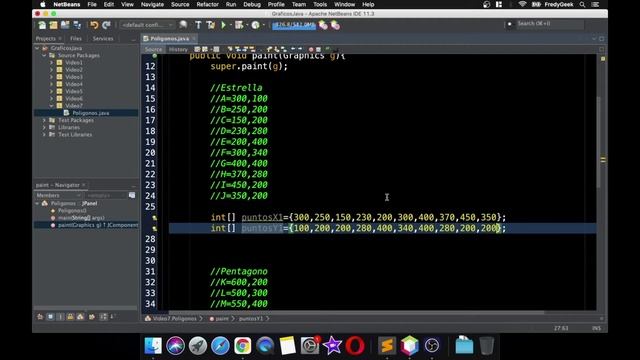Click the NetBeans cube icon in the dock
The height and width of the screenshot is (360, 640).
[409, 346]
